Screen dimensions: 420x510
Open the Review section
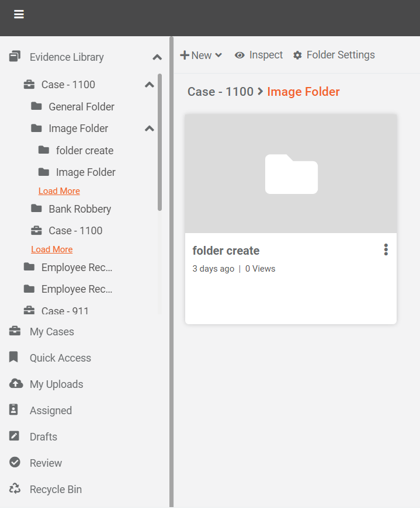pos(46,463)
